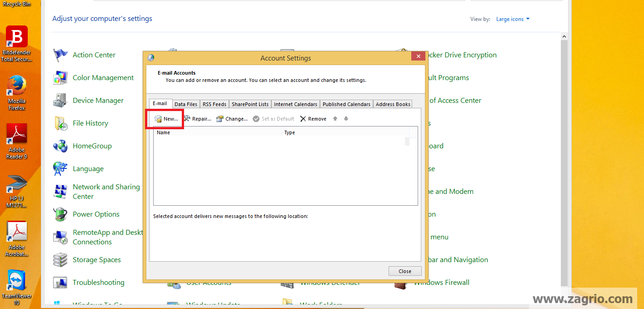
Task: Open the Color Management link
Action: click(103, 78)
